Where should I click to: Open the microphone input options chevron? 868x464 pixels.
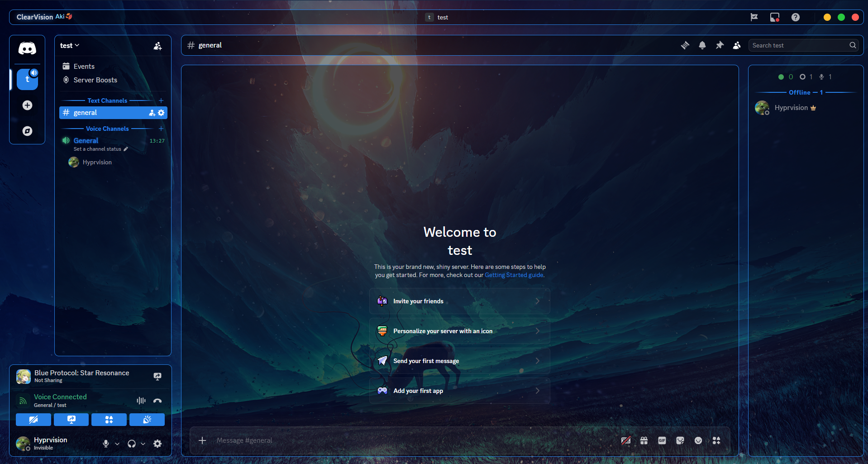tap(117, 444)
